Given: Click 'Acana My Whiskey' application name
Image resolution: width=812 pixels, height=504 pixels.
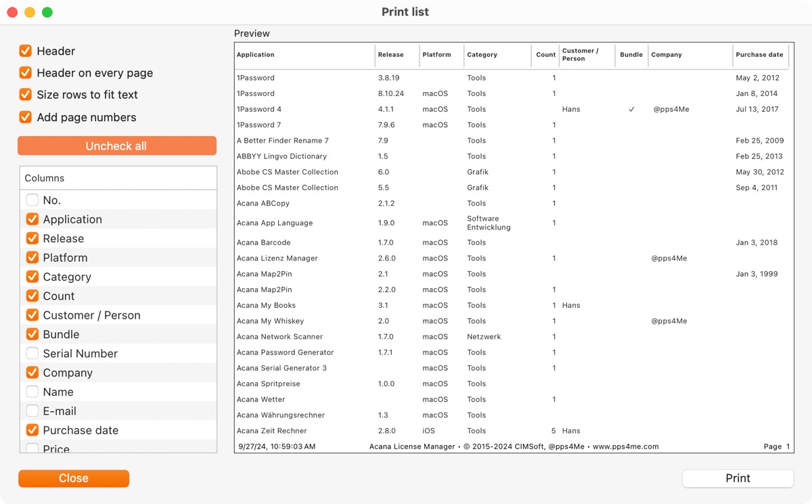Looking at the screenshot, I should (x=271, y=321).
